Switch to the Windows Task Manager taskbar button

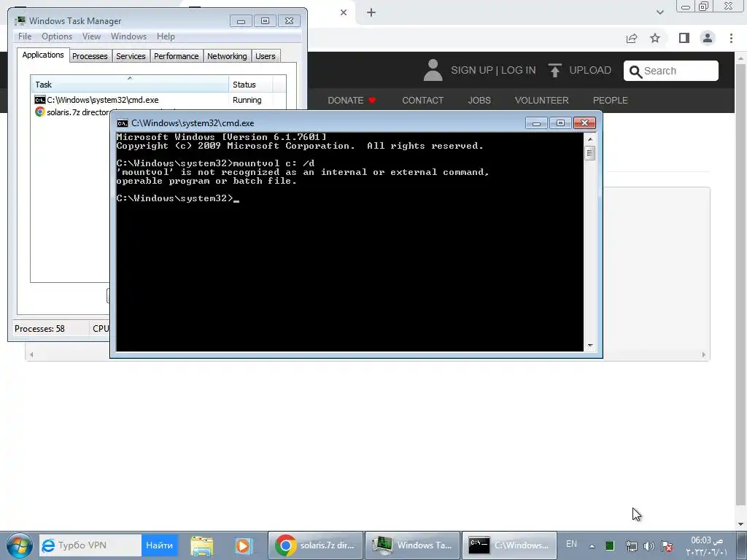click(x=413, y=545)
